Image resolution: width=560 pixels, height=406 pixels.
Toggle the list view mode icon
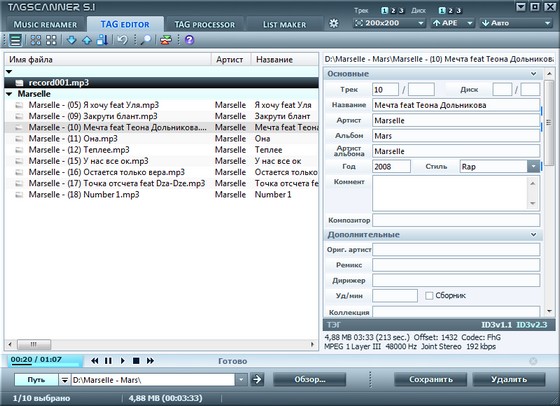[15, 40]
